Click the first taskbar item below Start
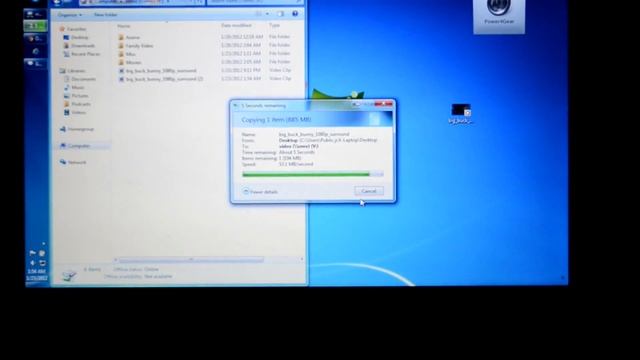Image resolution: width=640 pixels, height=360 pixels. coord(36,14)
